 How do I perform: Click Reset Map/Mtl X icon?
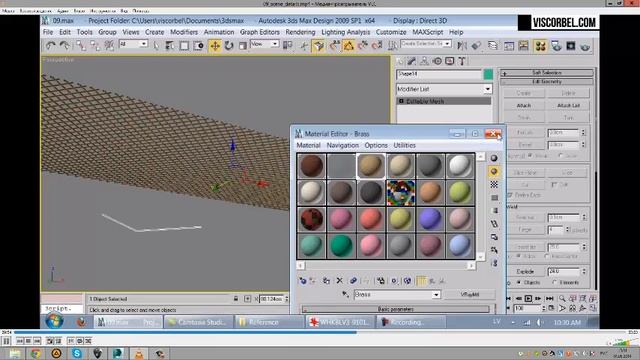[339, 281]
